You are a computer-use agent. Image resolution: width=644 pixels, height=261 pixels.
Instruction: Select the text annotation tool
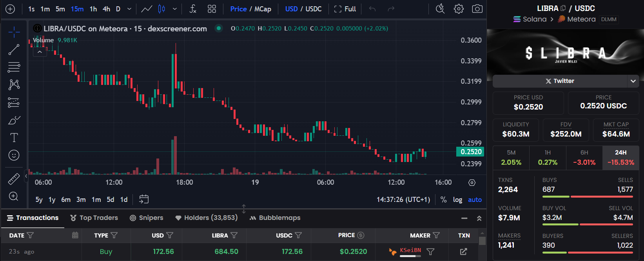tap(14, 138)
